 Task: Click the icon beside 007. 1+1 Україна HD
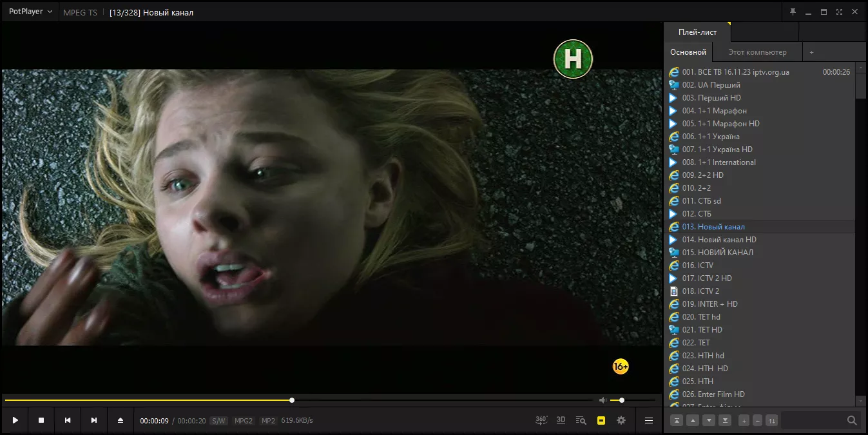tap(674, 150)
